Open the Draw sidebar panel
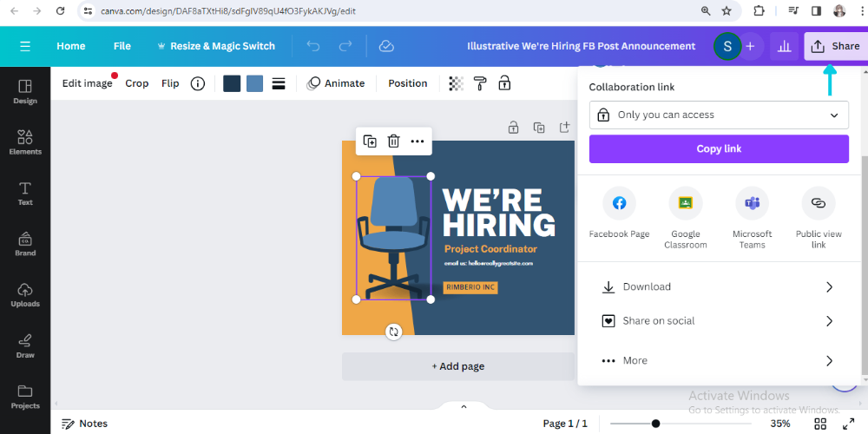This screenshot has height=434, width=868. (25, 346)
